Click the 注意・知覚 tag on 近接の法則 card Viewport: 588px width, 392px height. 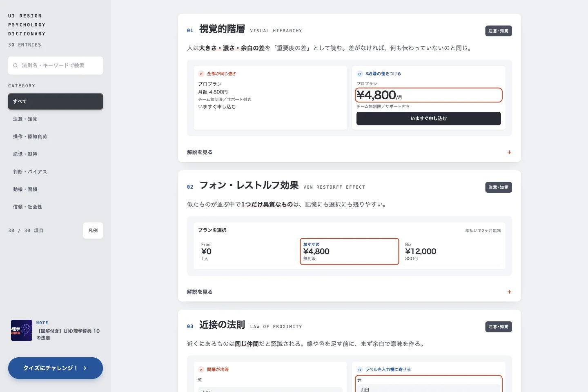click(499, 327)
